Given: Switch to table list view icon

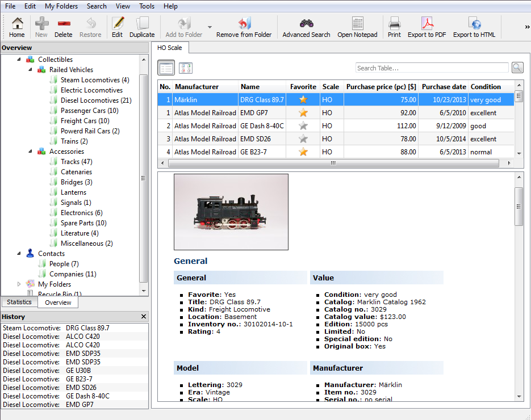Looking at the screenshot, I should click(166, 68).
